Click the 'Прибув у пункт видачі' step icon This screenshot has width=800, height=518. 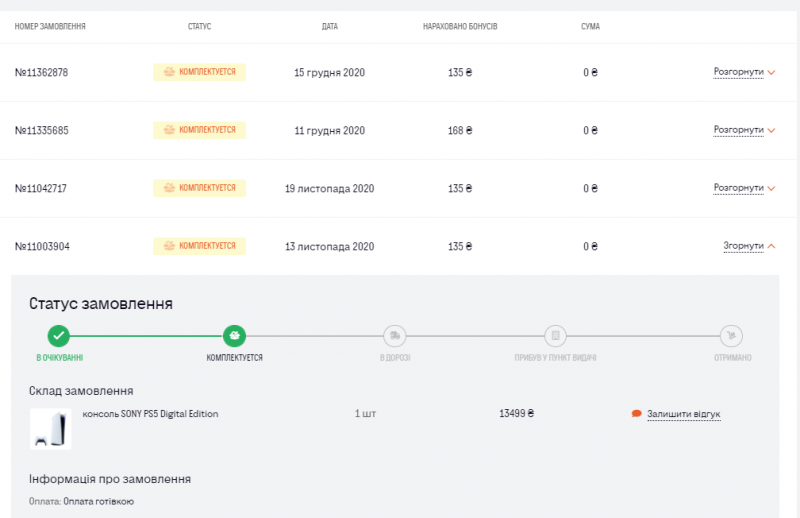point(555,336)
